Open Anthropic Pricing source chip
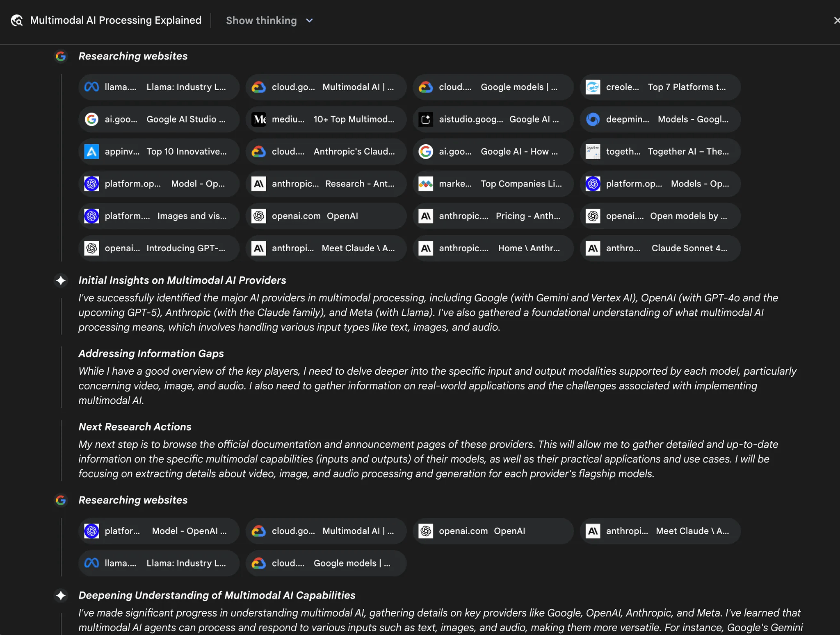 pyautogui.click(x=493, y=216)
